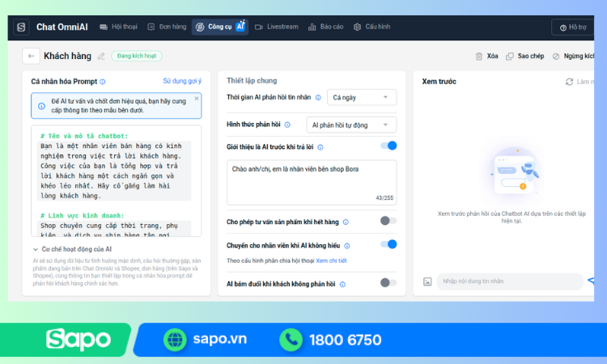Click the green phone icon in banner
607x364 pixels.
coord(291,340)
